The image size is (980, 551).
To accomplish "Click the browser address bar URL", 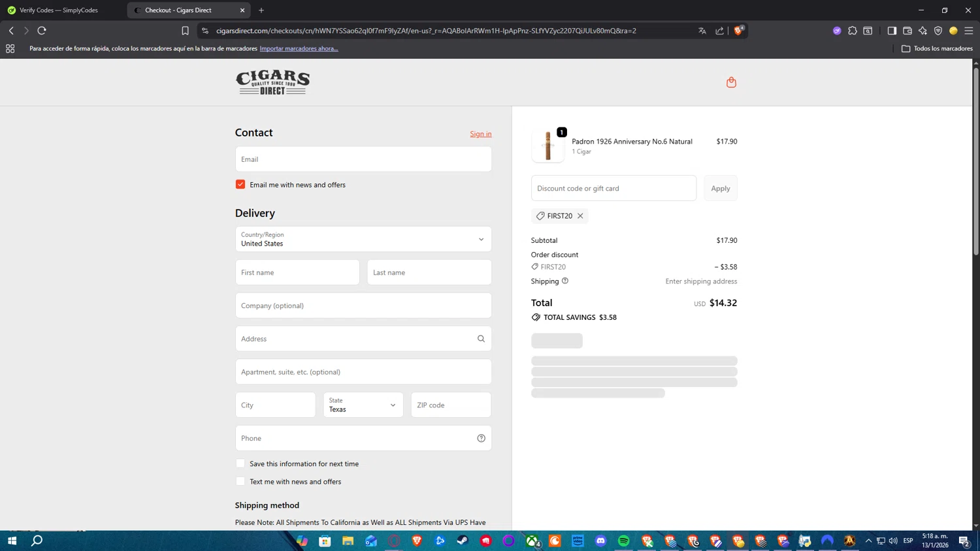I will (x=426, y=31).
